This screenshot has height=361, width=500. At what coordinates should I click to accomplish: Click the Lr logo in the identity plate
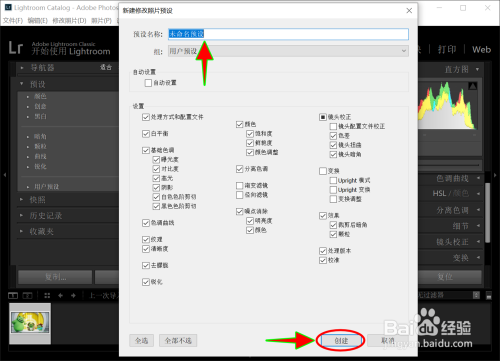click(16, 48)
